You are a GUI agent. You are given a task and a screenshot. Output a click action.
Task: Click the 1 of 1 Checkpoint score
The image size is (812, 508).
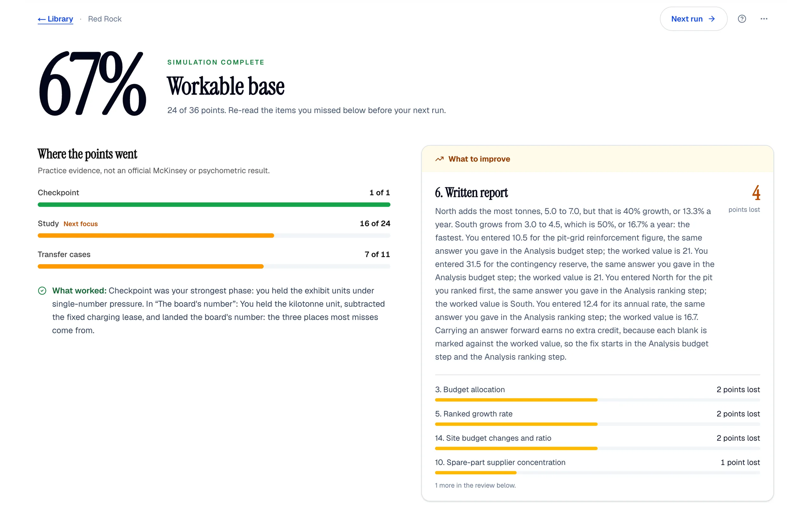(379, 192)
